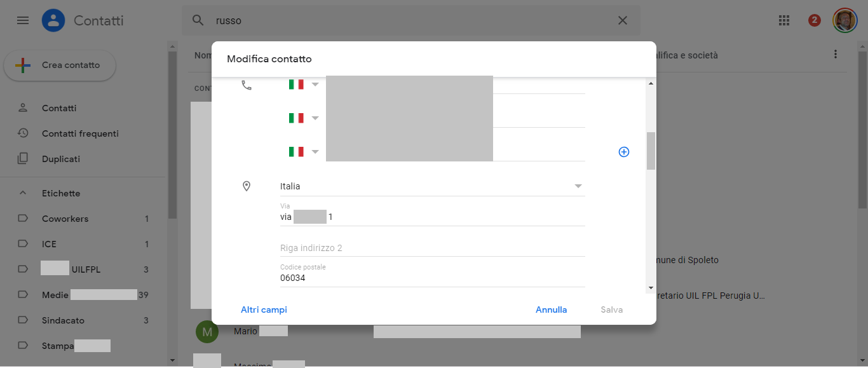Open the account profile avatar
This screenshot has height=368, width=868.
point(844,20)
